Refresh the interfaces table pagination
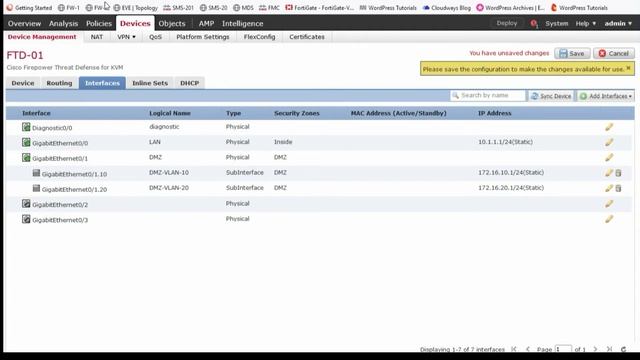Viewport: 640px width, 360px height. point(623,349)
